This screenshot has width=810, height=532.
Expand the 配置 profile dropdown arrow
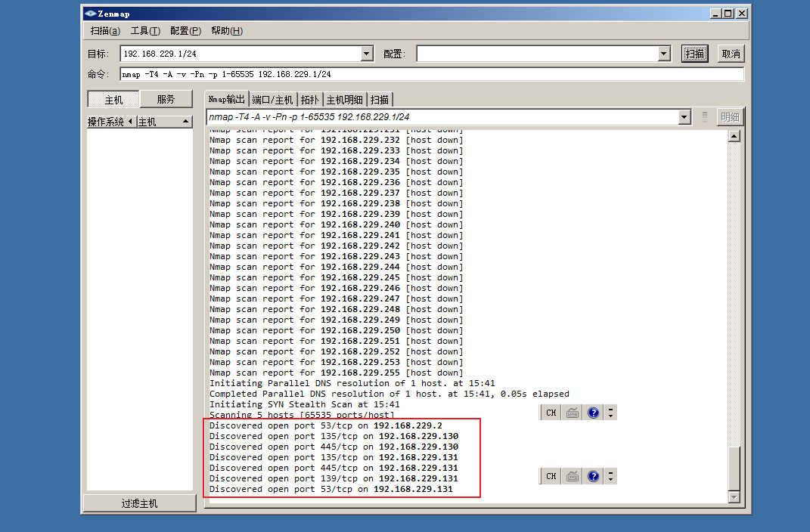tap(664, 54)
